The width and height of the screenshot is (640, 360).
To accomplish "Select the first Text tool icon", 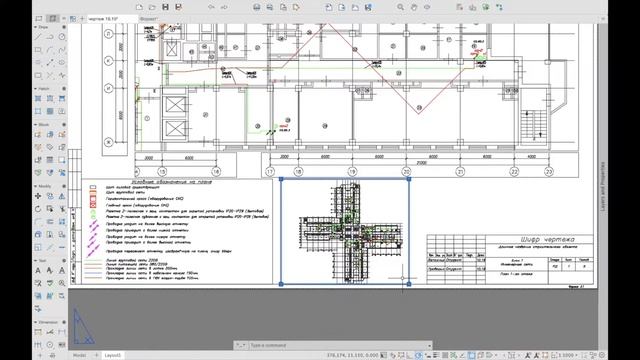I will coord(38,270).
